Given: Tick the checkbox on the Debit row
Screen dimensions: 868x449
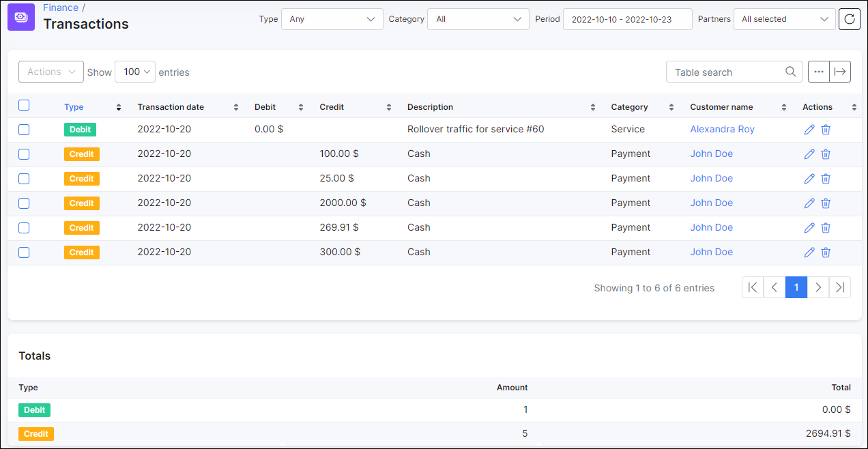Looking at the screenshot, I should coord(24,129).
